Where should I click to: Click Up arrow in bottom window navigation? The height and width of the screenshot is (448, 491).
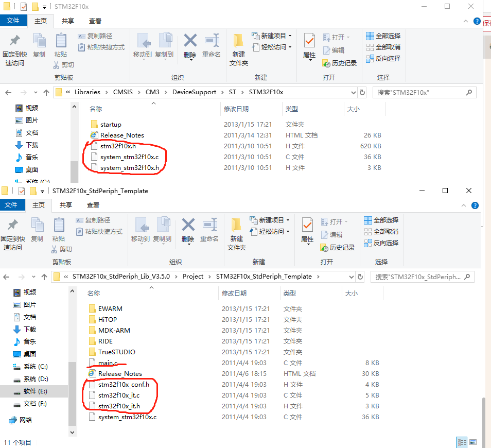coord(44,277)
